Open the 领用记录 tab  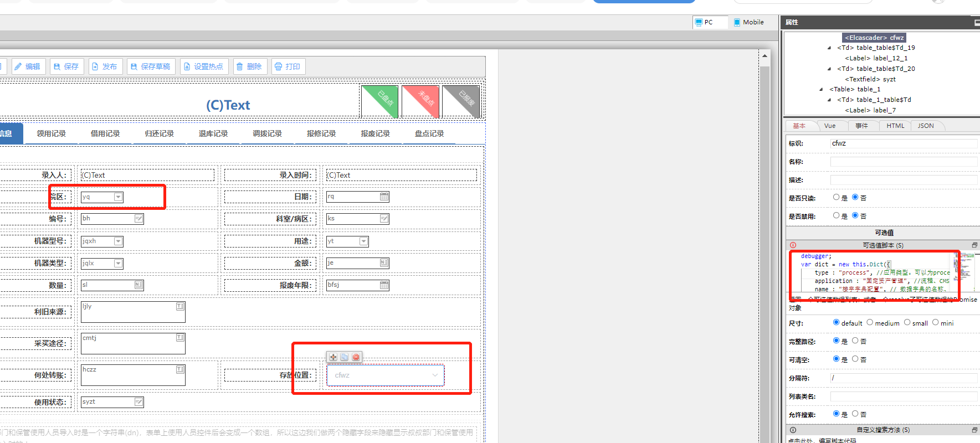(x=51, y=133)
